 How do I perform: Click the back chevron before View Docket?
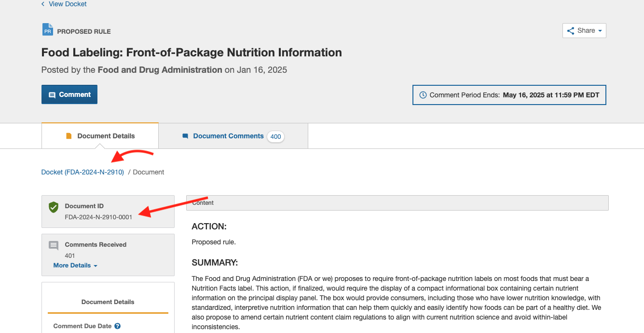click(43, 4)
